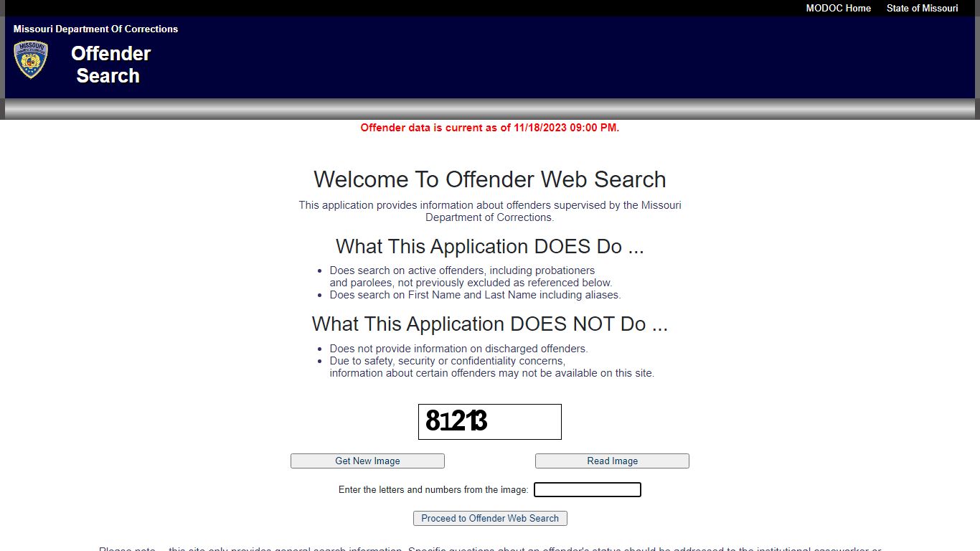Click the 'Enter the letters and numbers' label
Viewport: 980px width, 551px height.
[433, 490]
